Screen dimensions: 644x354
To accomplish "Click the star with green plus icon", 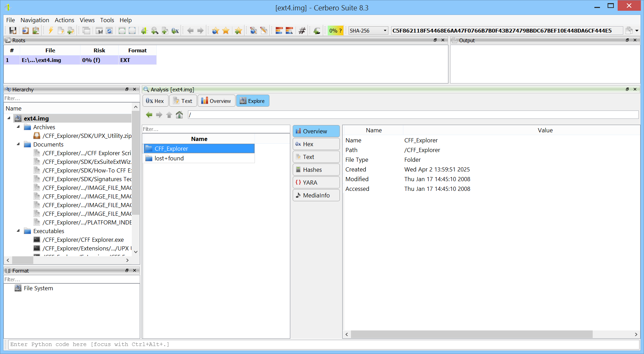I will pos(238,30).
